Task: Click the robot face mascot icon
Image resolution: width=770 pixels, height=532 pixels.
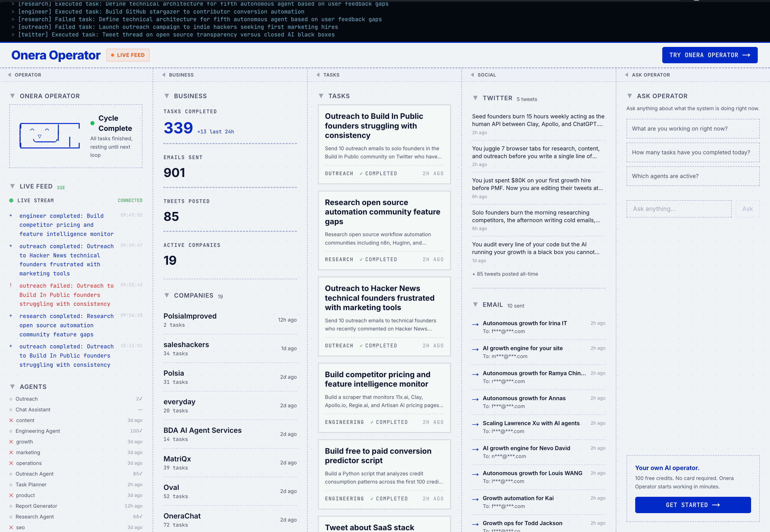Action: pyautogui.click(x=50, y=136)
